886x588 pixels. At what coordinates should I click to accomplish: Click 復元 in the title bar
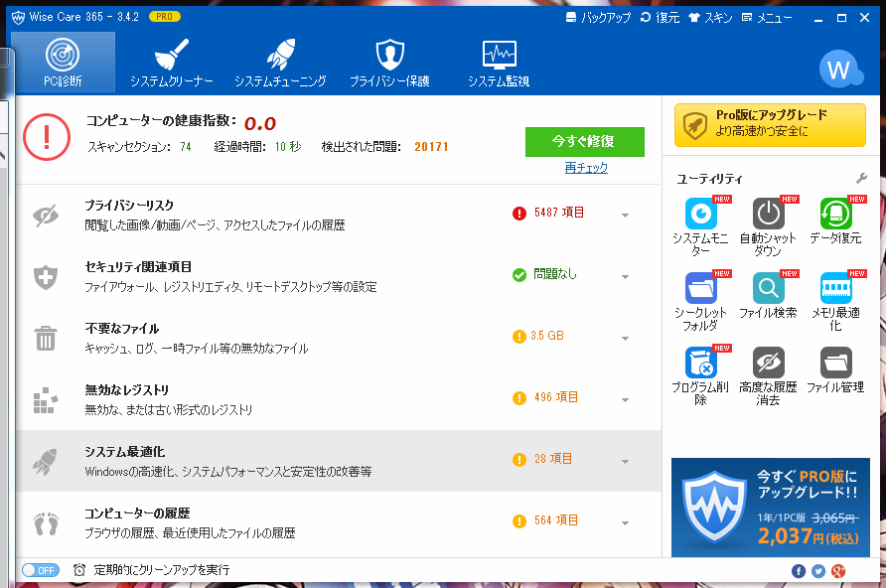(x=660, y=18)
